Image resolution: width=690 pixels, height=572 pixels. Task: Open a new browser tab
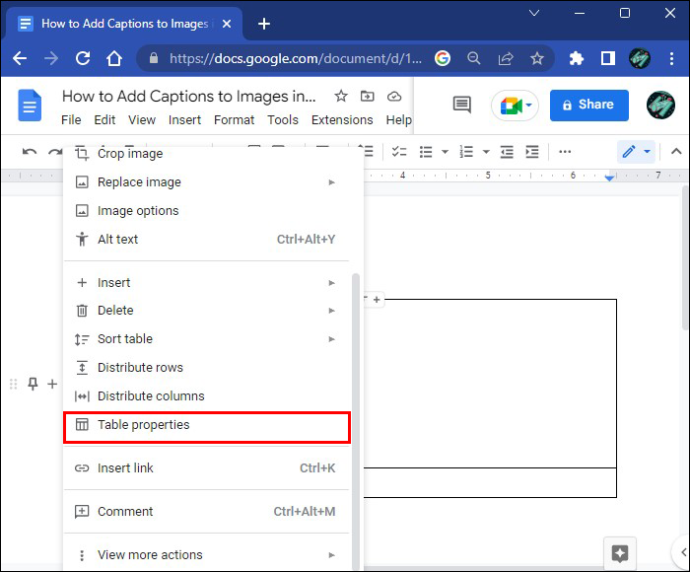[x=264, y=24]
